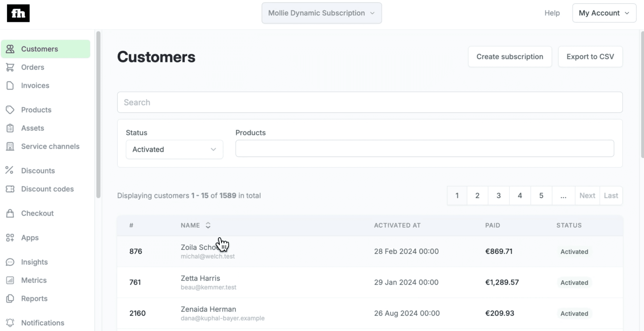The image size is (644, 331).
Task: Click the Discounts percent icon
Action: pos(9,170)
